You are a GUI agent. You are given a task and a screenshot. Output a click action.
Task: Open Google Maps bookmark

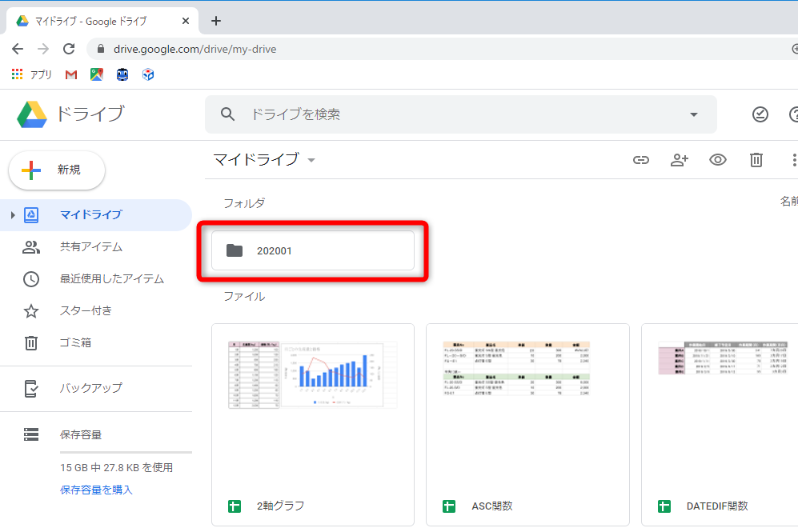[96, 74]
